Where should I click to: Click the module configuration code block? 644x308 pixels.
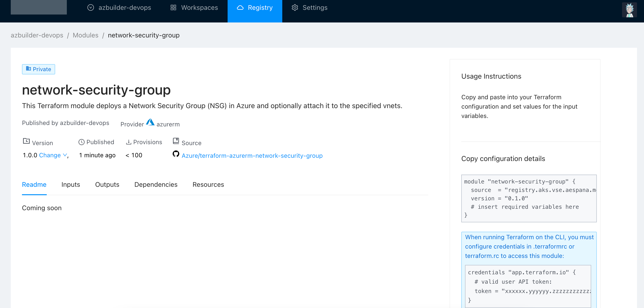[529, 198]
